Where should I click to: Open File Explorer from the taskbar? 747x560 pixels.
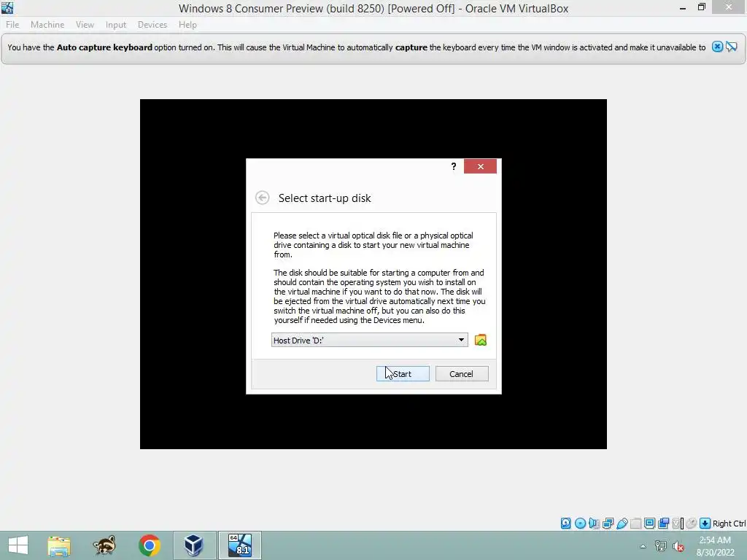pyautogui.click(x=59, y=545)
